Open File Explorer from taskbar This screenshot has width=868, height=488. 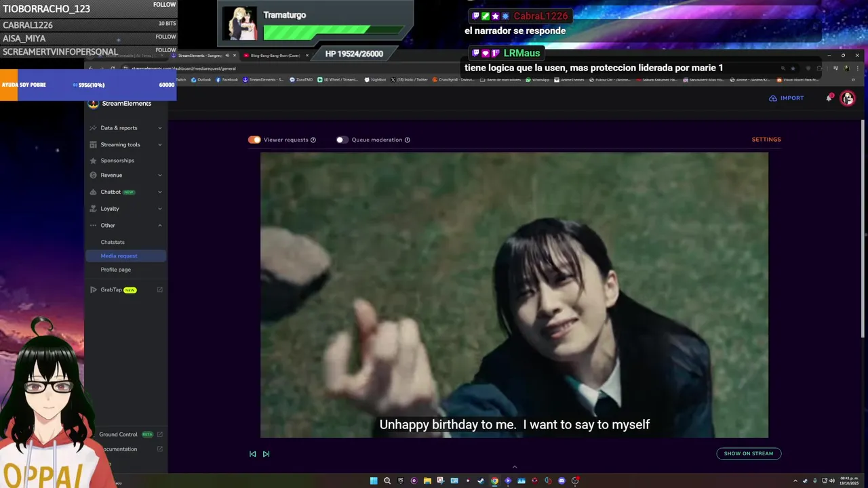[427, 481]
